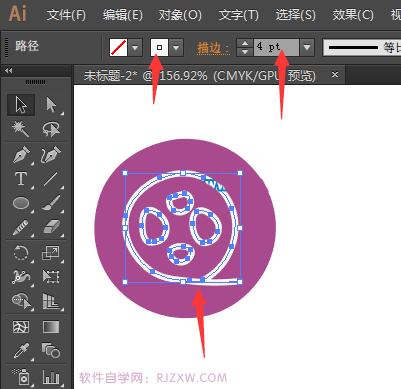Open the 编辑(E) menu
Viewport: 401px width, 389px height.
[x=123, y=15]
